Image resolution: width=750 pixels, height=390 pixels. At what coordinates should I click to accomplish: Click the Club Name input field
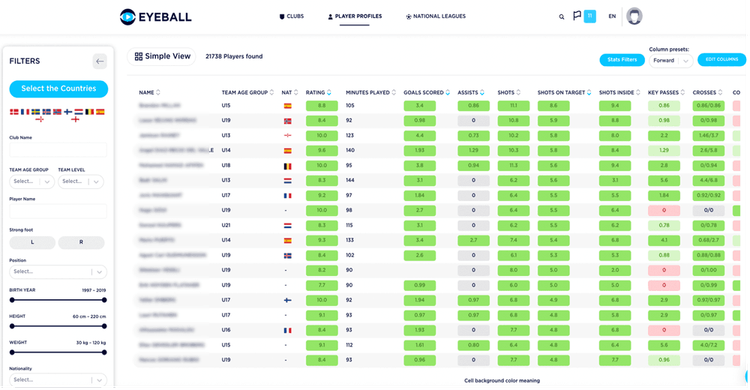(x=58, y=149)
